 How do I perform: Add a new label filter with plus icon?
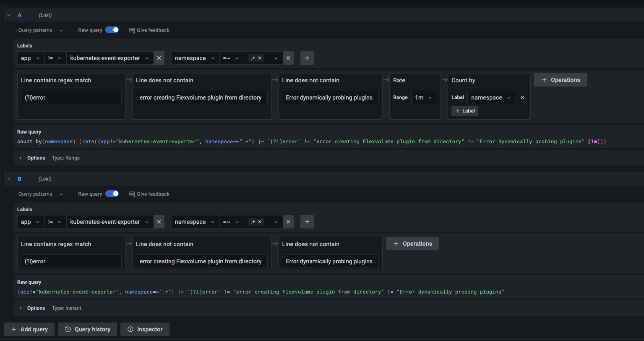coord(307,58)
